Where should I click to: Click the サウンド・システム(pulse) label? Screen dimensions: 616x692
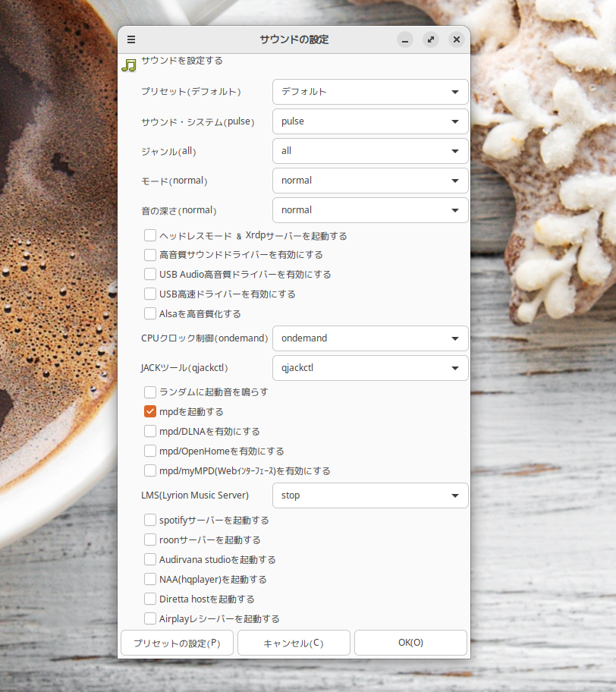[x=198, y=121]
